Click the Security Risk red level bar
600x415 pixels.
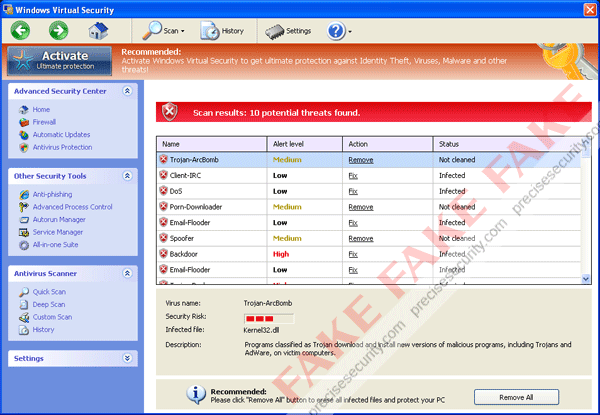pyautogui.click(x=269, y=319)
